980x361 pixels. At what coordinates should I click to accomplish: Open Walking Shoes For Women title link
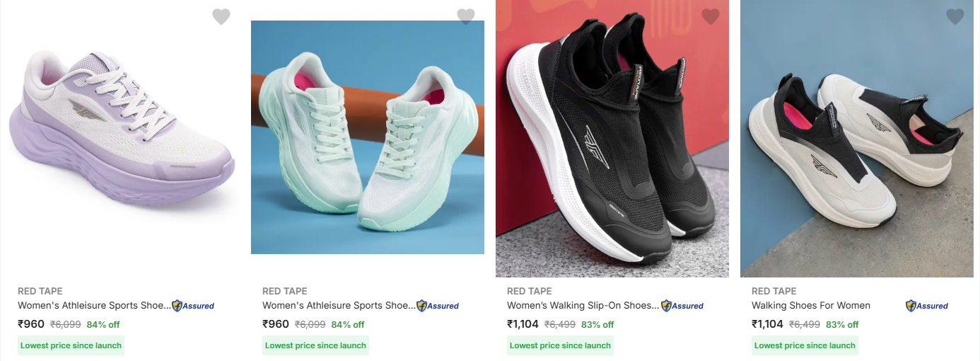click(811, 306)
